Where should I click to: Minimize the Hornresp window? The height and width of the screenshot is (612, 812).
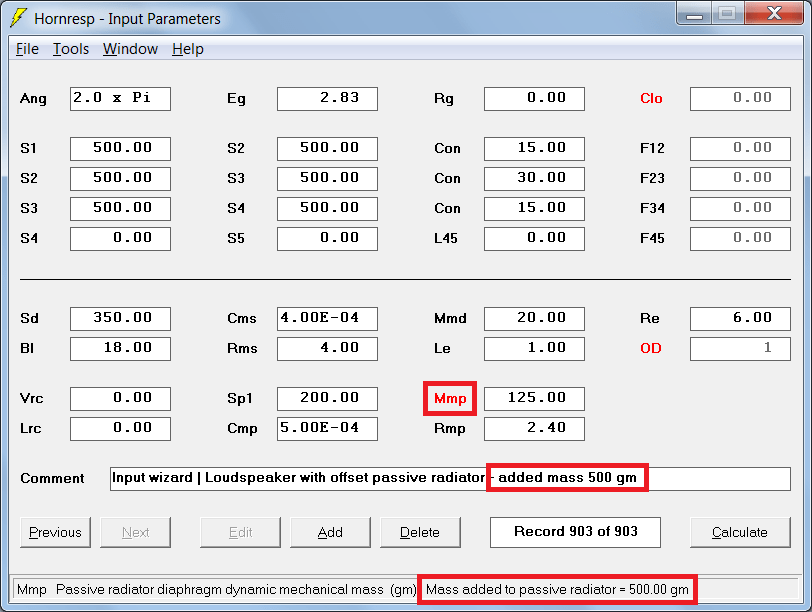click(x=694, y=14)
